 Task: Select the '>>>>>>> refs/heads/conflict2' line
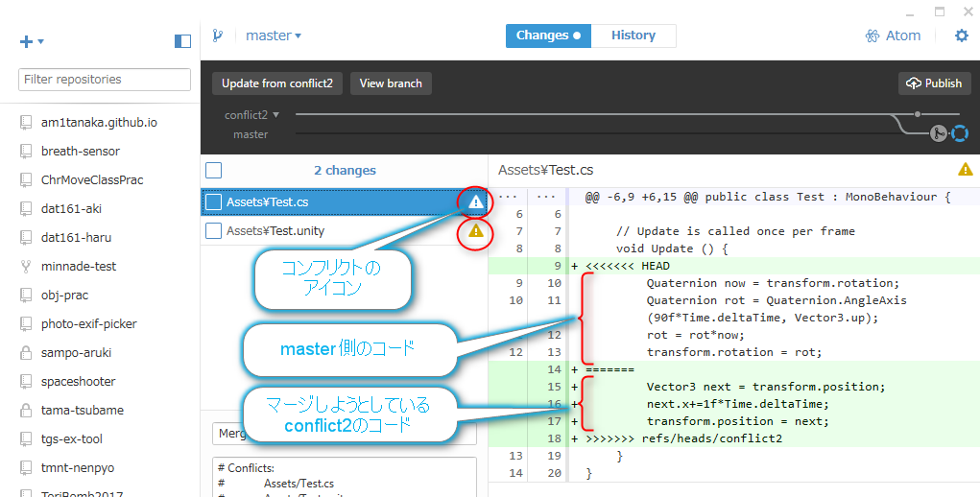[733, 438]
